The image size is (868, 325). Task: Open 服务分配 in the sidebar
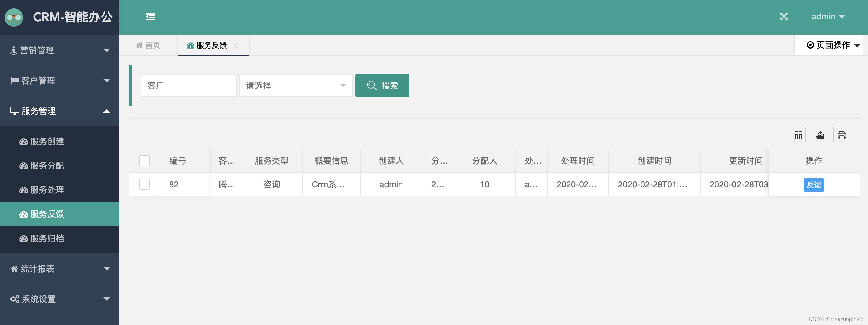(60, 166)
